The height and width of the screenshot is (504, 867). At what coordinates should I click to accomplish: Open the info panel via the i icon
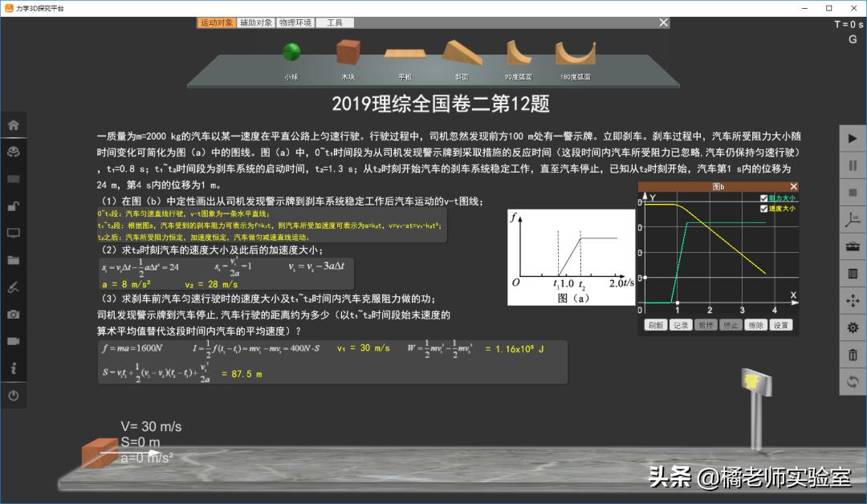coord(14,368)
